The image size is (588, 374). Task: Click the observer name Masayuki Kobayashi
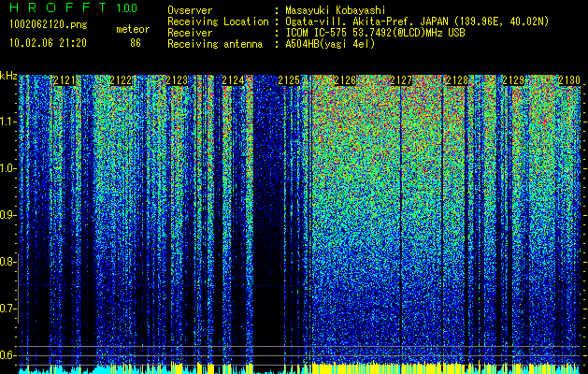[x=336, y=10]
